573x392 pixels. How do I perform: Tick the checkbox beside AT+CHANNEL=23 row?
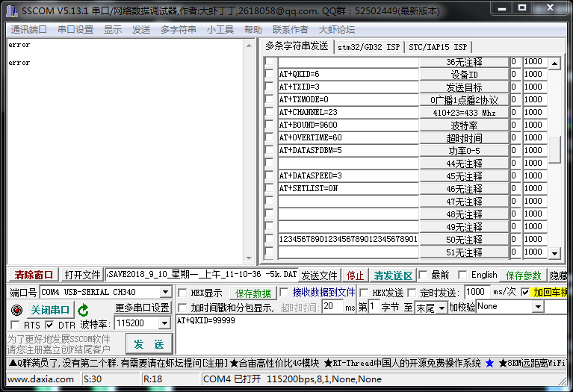(270, 112)
